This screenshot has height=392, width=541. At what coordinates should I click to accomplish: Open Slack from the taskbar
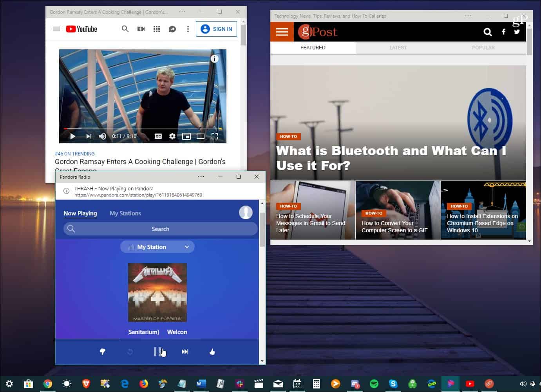point(240,384)
